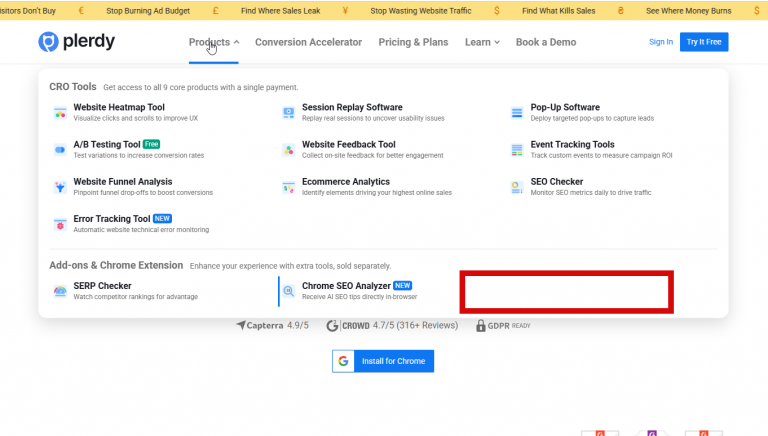Screen dimensions: 768x436
Task: Click the Capterra 4.9/5 rating
Action: 272,325
